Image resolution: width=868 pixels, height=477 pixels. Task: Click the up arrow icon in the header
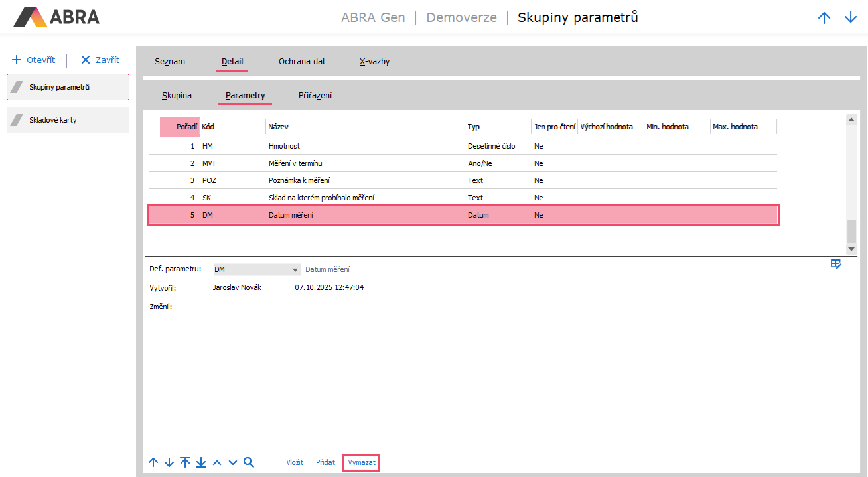pyautogui.click(x=824, y=18)
